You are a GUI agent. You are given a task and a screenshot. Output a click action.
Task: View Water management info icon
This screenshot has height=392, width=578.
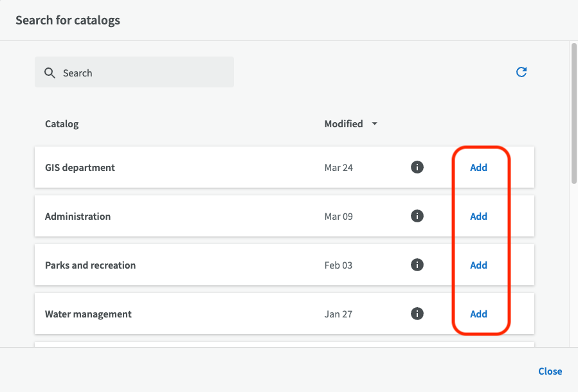pyautogui.click(x=417, y=314)
